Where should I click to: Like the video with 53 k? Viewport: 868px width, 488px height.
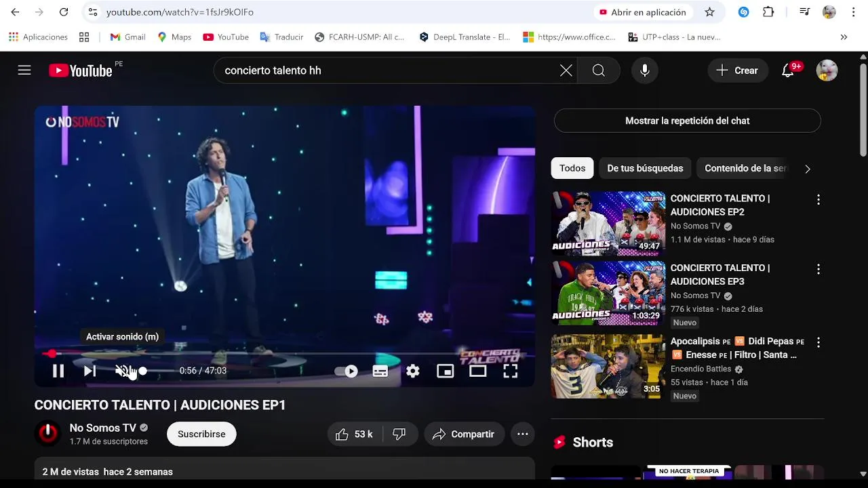(355, 434)
